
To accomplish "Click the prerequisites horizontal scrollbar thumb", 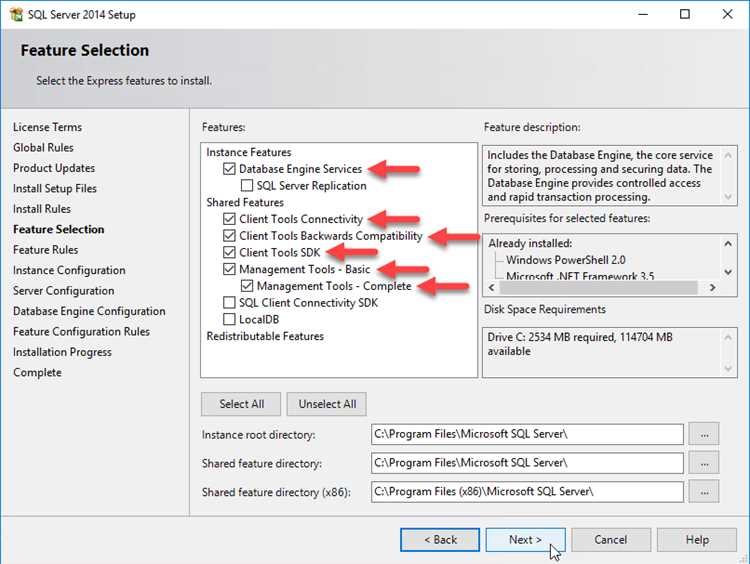I will 598,288.
